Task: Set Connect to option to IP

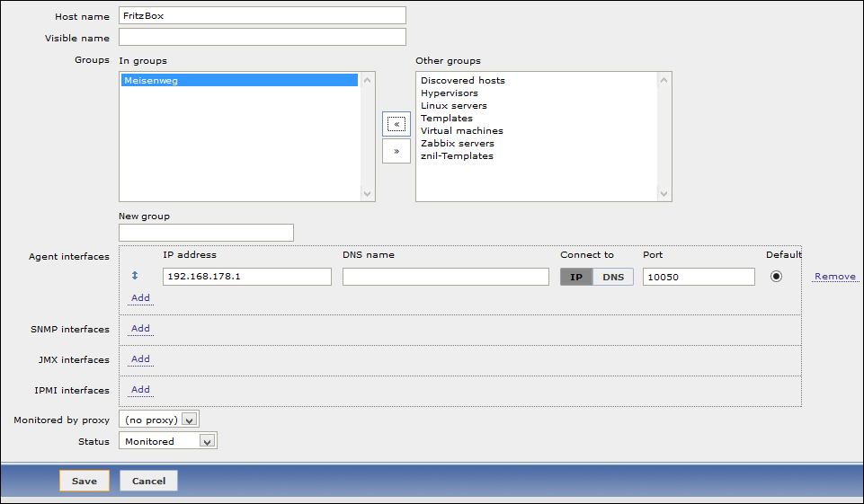Action: [x=576, y=277]
